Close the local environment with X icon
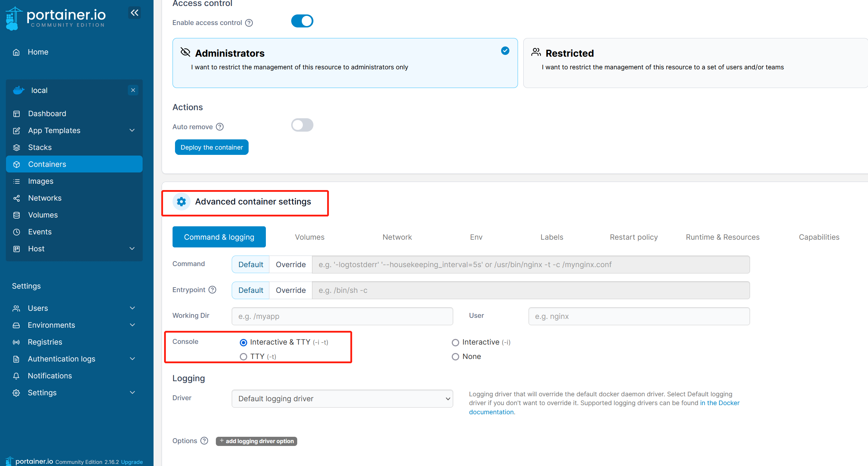 pos(133,90)
